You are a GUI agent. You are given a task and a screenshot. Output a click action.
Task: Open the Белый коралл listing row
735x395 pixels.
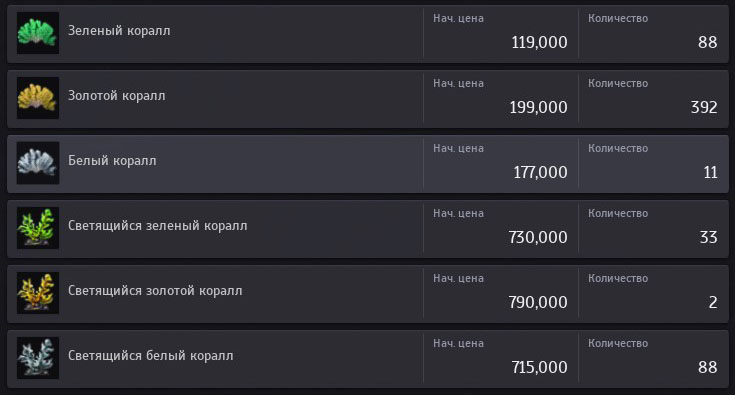(x=368, y=164)
